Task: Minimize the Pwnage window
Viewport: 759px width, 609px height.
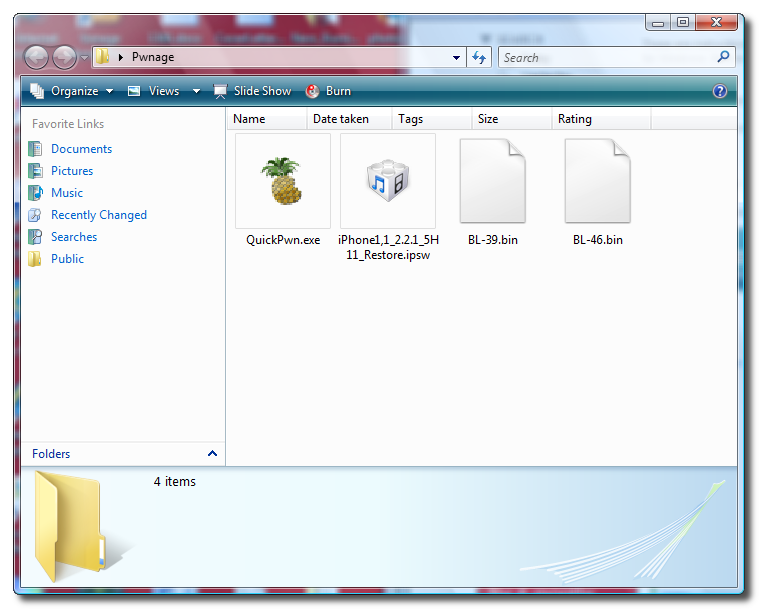Action: pyautogui.click(x=658, y=23)
